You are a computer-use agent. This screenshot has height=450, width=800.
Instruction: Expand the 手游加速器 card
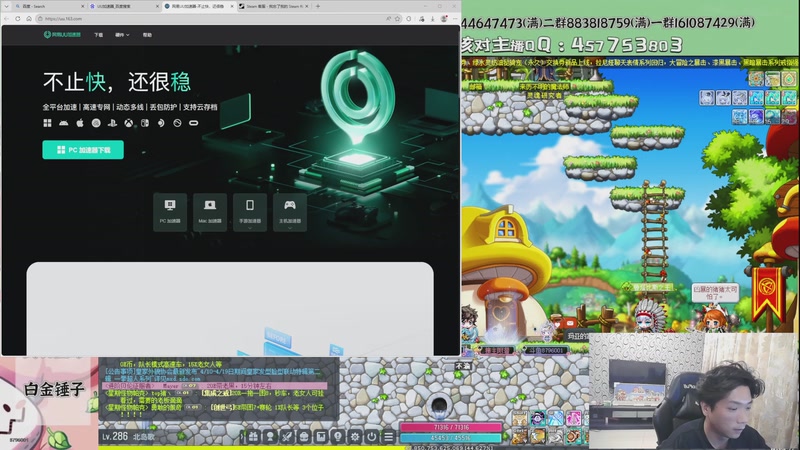(249, 212)
